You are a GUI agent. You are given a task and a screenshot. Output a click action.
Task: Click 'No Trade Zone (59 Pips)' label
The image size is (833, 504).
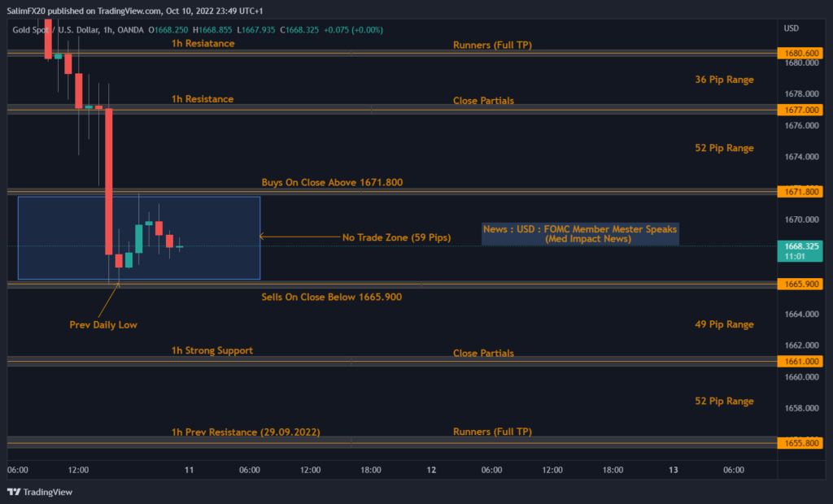pos(396,237)
